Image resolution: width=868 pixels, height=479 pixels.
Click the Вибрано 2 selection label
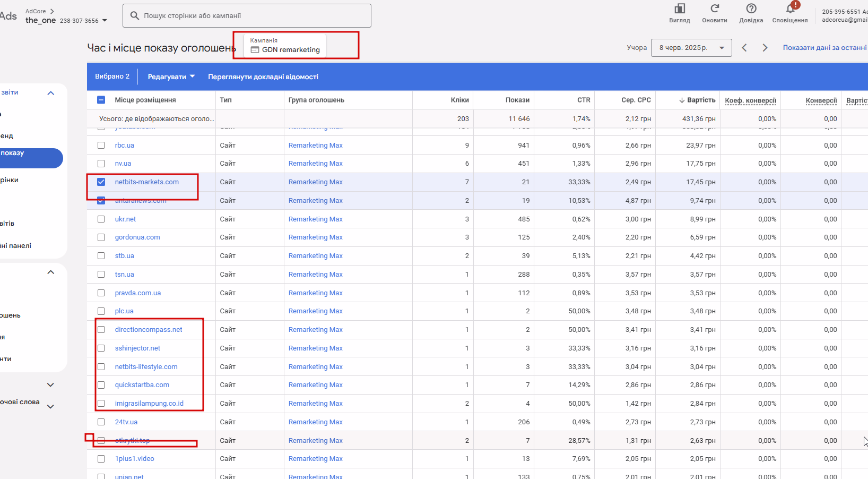[112, 76]
